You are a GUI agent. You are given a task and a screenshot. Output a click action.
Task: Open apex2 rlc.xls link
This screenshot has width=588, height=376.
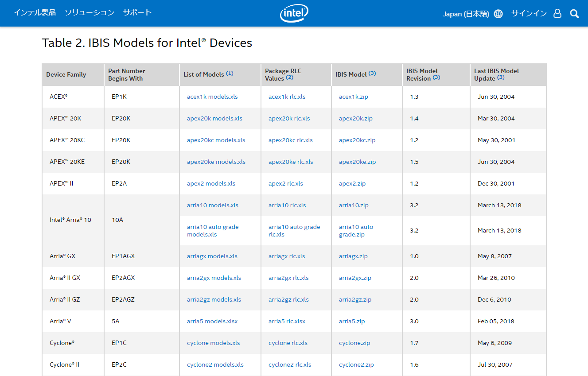pos(286,183)
